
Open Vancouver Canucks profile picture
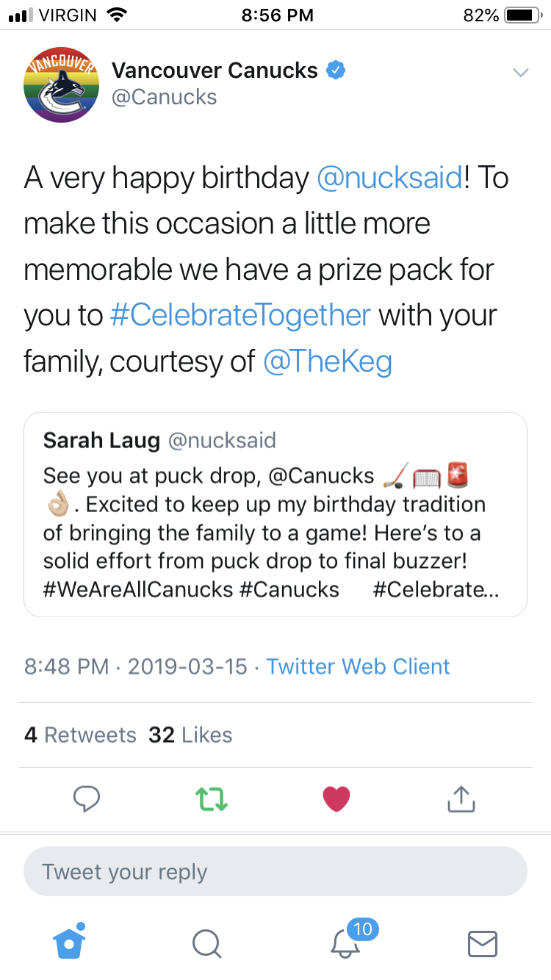point(61,85)
